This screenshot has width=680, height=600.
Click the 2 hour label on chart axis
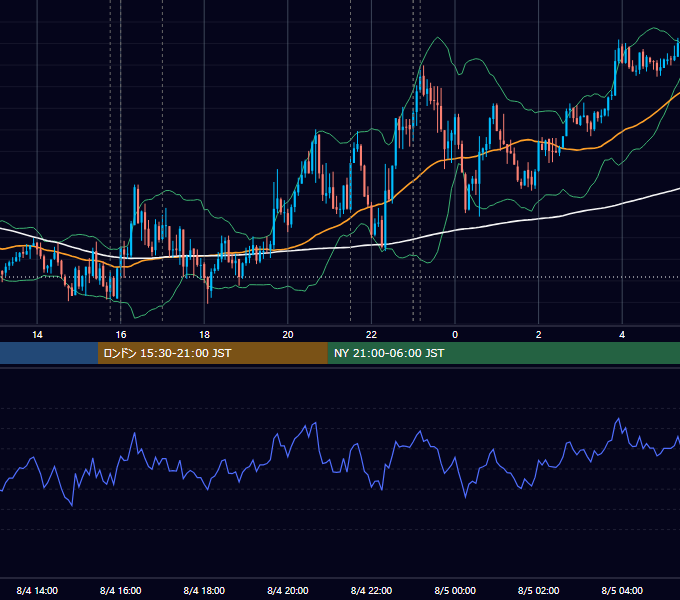pyautogui.click(x=539, y=335)
